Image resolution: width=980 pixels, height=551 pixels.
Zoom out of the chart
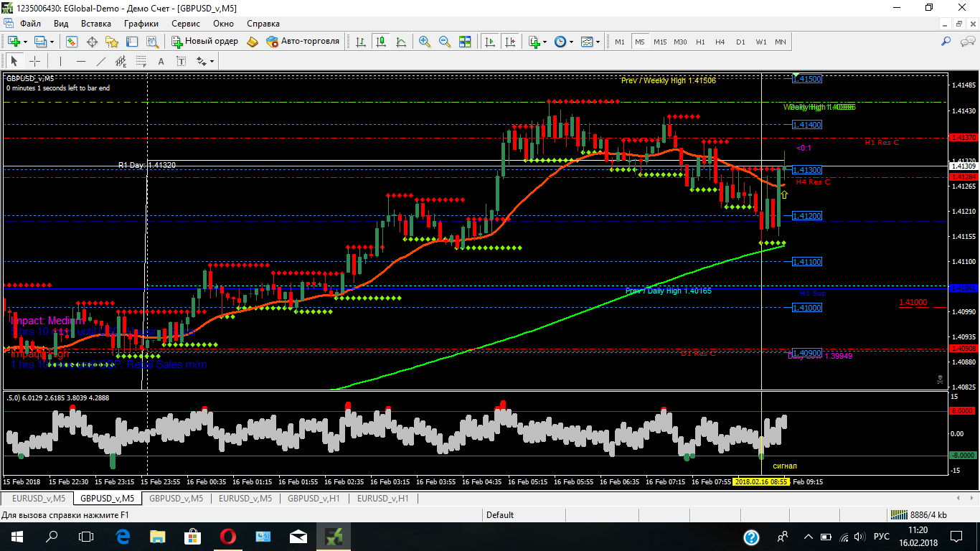click(x=445, y=42)
